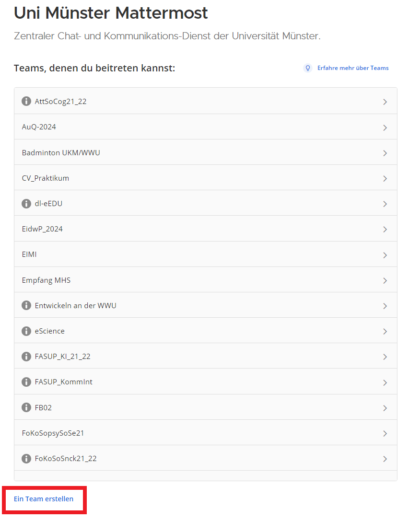Open the Empfang MHS team
Screen dimensions: 420x520
46,280
